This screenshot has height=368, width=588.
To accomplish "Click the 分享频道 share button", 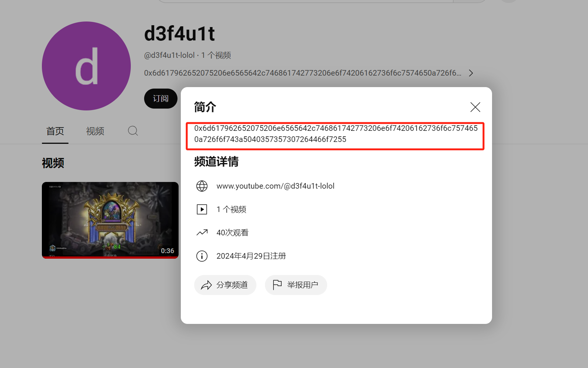I will [225, 285].
